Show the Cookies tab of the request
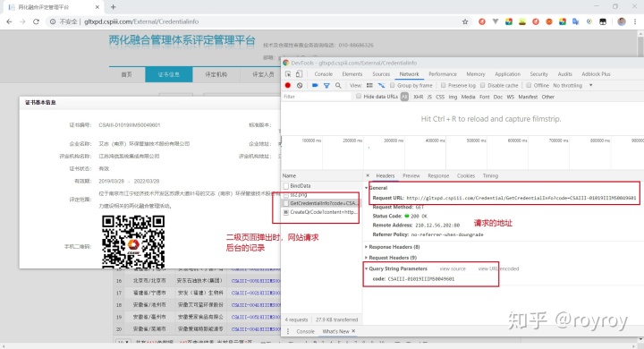The image size is (644, 349). (x=466, y=175)
